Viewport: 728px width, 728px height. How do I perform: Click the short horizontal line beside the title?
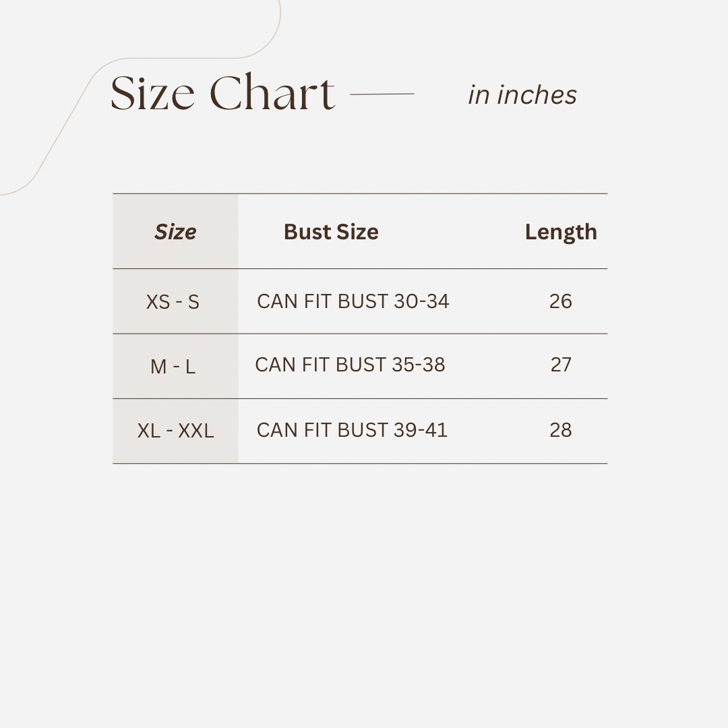382,94
